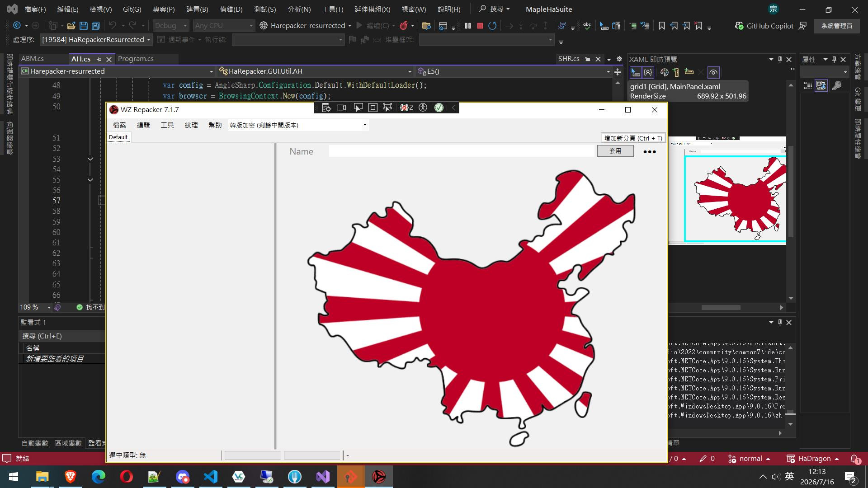Open the Git(G) menu in Visual Studio
Viewport: 868px width, 488px height.
132,9
